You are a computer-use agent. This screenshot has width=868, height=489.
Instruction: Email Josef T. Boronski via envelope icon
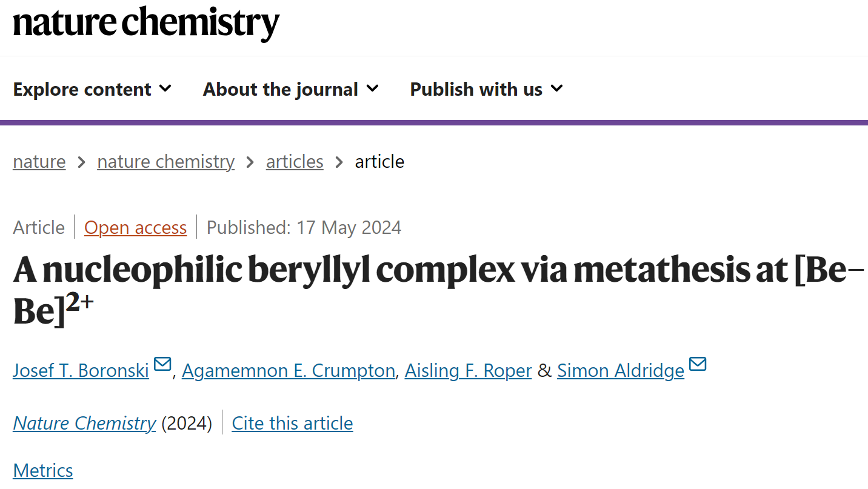click(162, 364)
